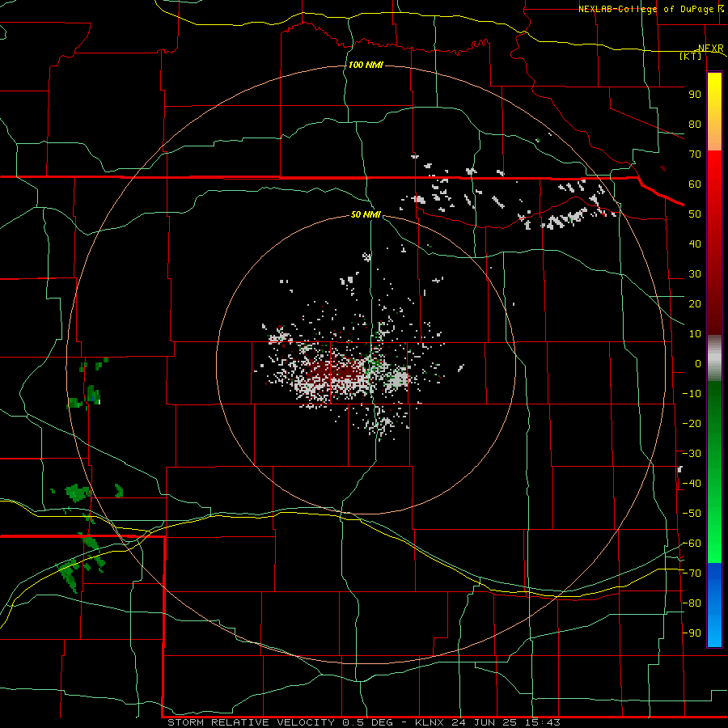728x728 pixels.
Task: Click the 50 value on velocity scale
Action: (x=695, y=214)
